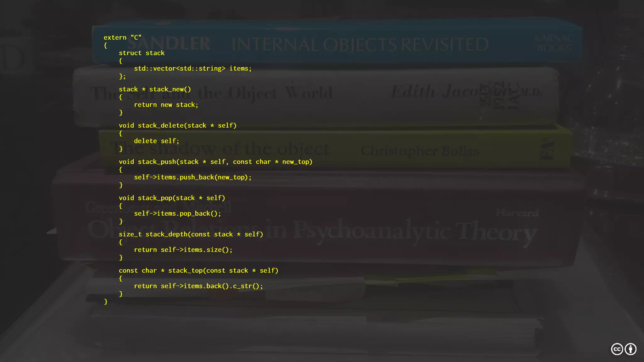Image resolution: width=644 pixels, height=362 pixels.
Task: Click the stack_delete function signature
Action: (x=177, y=126)
